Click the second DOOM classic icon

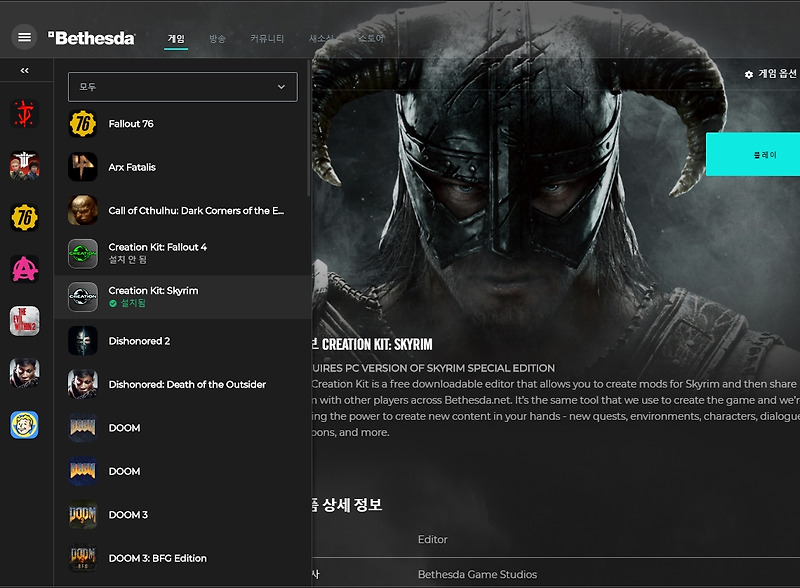[83, 471]
